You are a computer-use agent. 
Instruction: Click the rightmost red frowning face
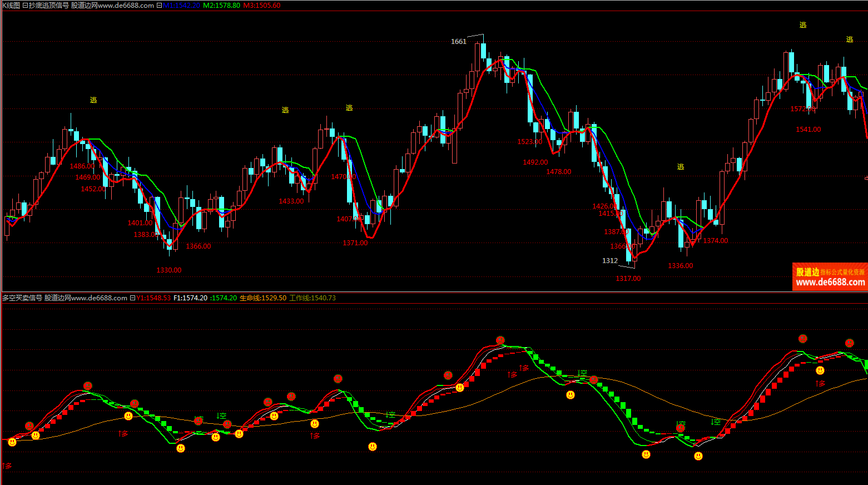(x=849, y=343)
